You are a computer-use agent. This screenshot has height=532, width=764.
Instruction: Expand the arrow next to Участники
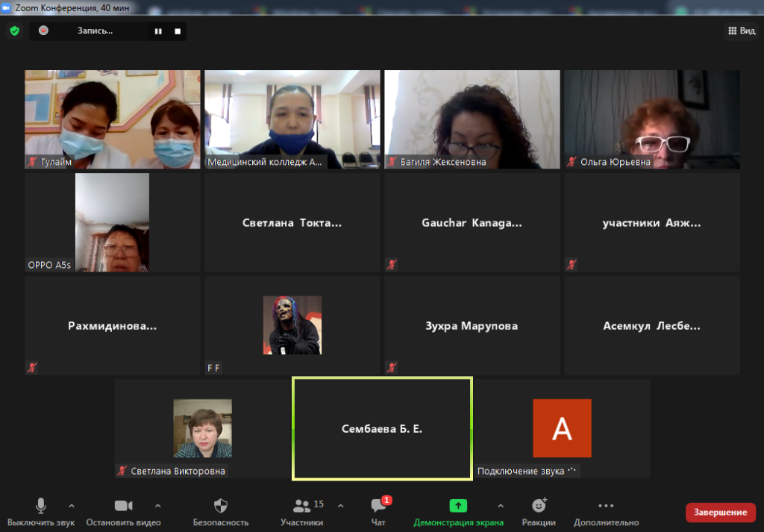(341, 506)
